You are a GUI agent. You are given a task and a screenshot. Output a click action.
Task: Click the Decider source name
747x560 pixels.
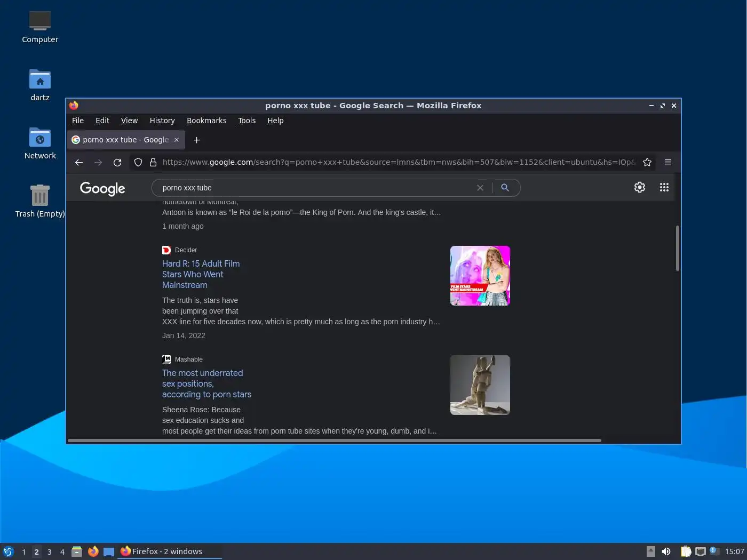click(x=186, y=250)
